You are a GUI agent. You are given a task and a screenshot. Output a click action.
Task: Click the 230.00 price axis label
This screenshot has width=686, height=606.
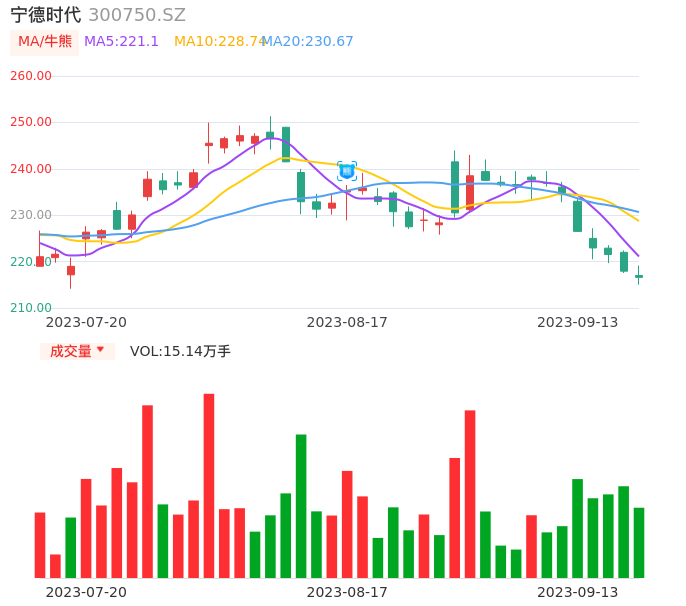click(x=31, y=215)
